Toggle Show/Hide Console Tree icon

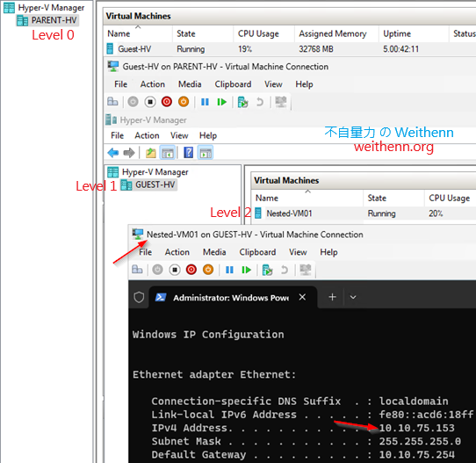point(168,152)
